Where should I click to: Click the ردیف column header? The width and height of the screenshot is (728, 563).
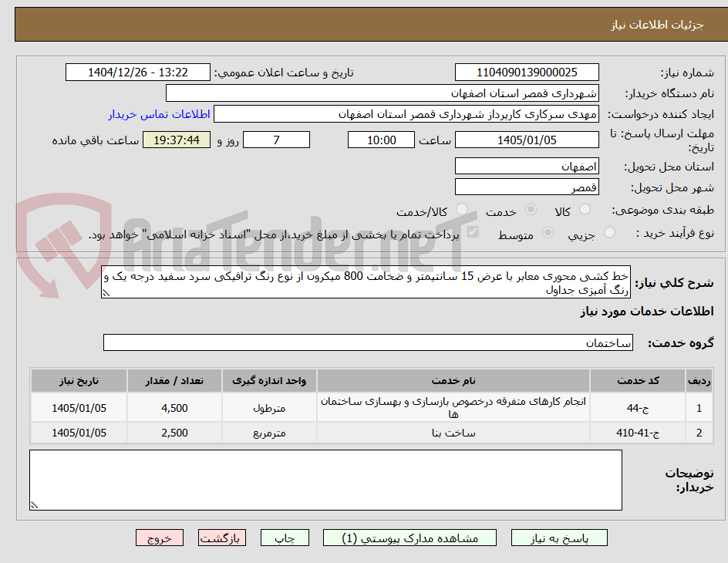(699, 380)
